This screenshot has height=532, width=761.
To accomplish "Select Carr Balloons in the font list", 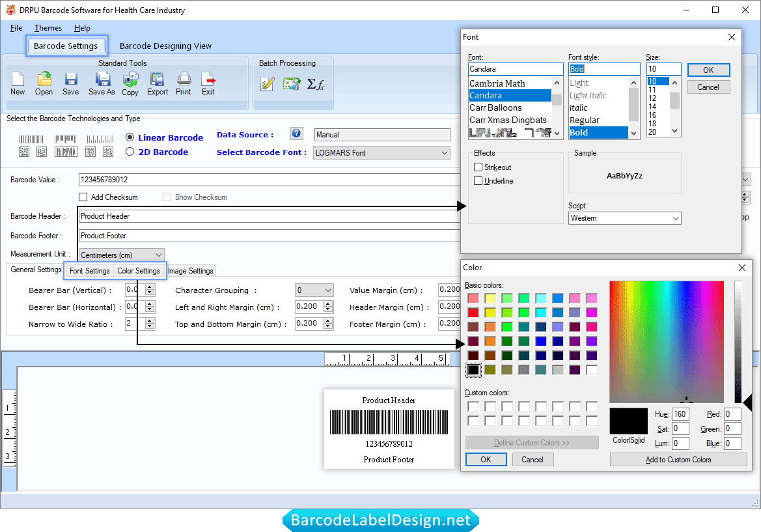I will click(x=495, y=107).
